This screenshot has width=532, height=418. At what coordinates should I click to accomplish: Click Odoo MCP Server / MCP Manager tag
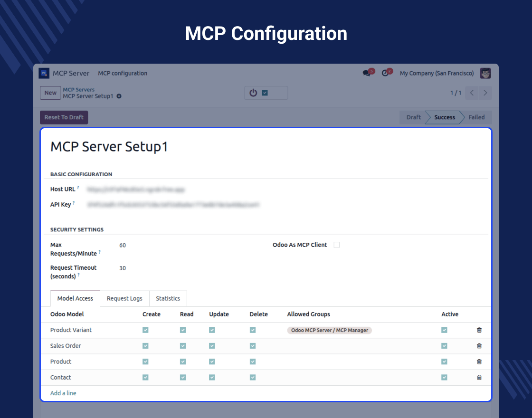[x=330, y=330]
